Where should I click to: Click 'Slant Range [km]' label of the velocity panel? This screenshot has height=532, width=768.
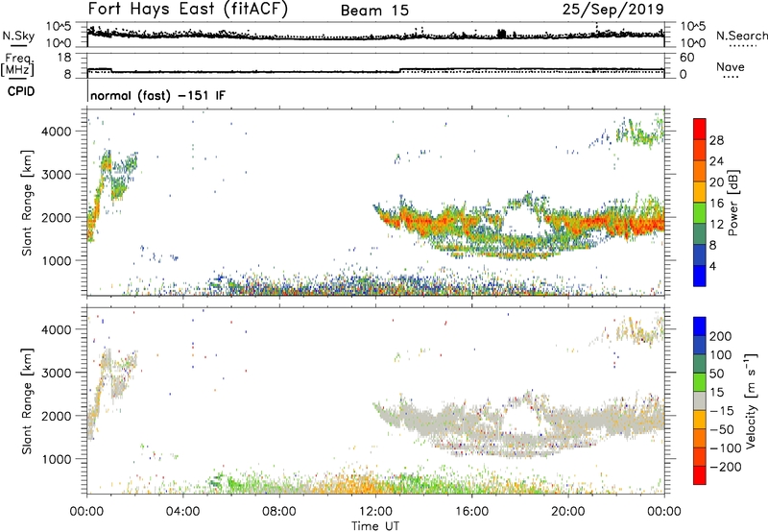(27, 400)
